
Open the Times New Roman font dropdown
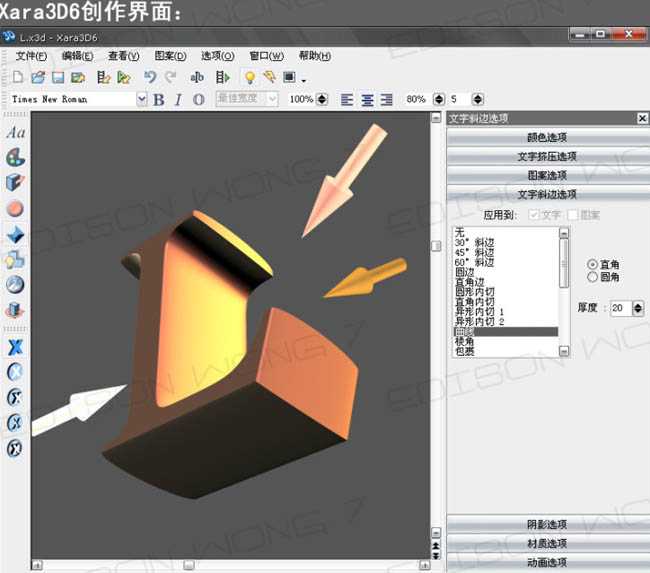[x=141, y=99]
